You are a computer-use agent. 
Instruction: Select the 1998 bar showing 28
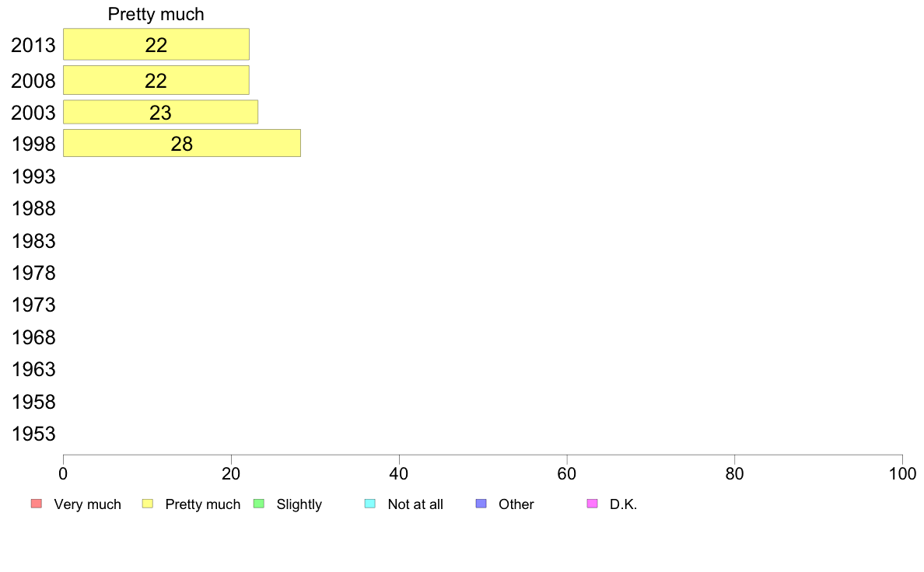point(181,143)
